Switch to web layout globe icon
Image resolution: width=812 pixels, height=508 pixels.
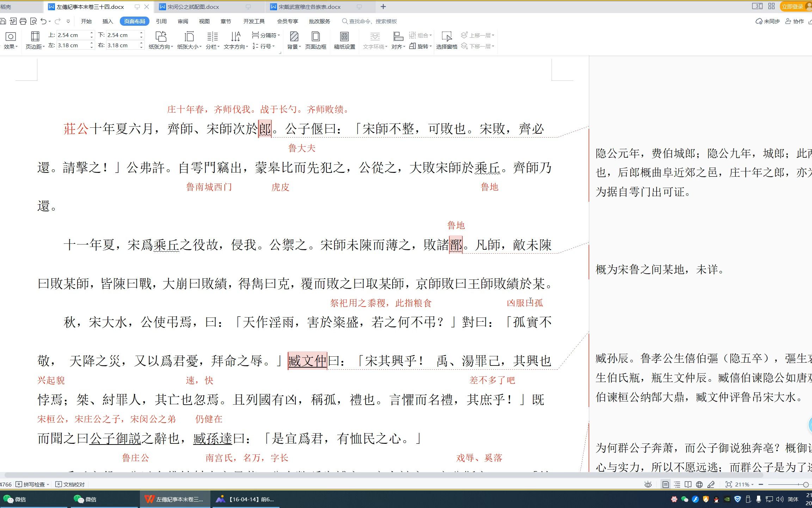699,484
